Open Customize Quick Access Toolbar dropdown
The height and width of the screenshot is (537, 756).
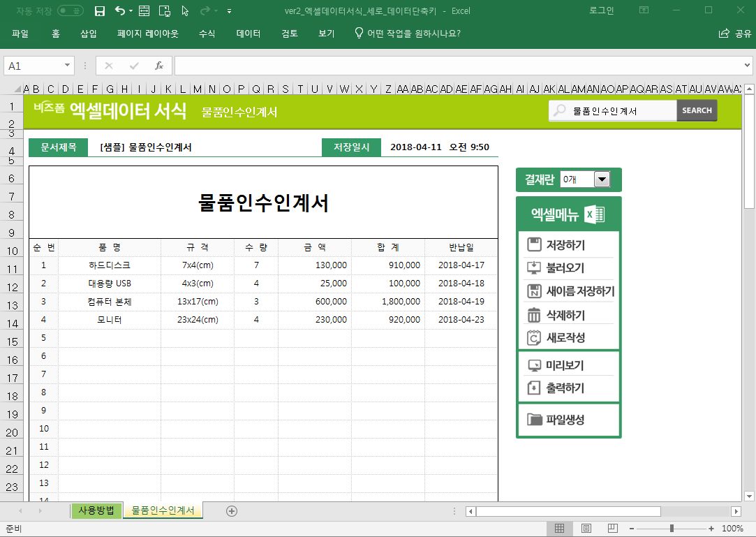230,11
